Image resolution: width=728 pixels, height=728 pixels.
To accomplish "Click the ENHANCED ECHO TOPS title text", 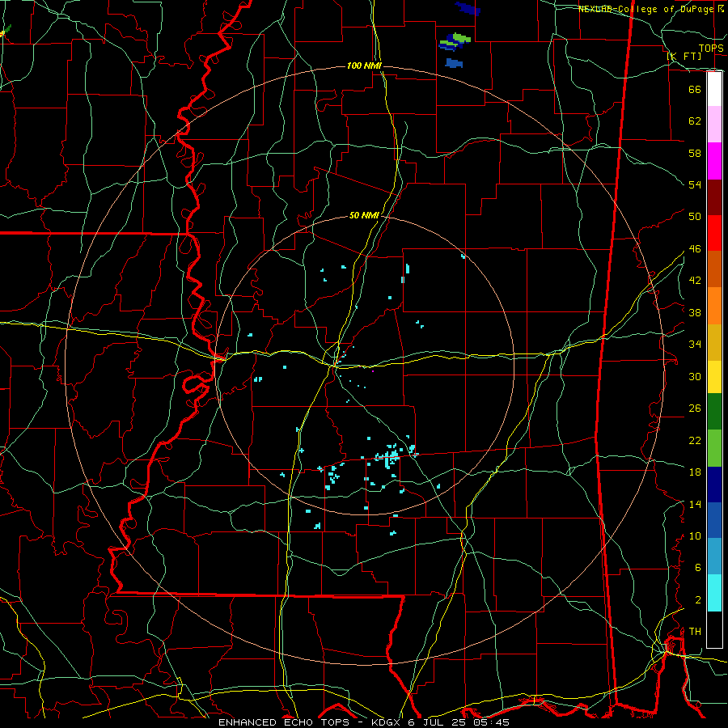I will (284, 722).
